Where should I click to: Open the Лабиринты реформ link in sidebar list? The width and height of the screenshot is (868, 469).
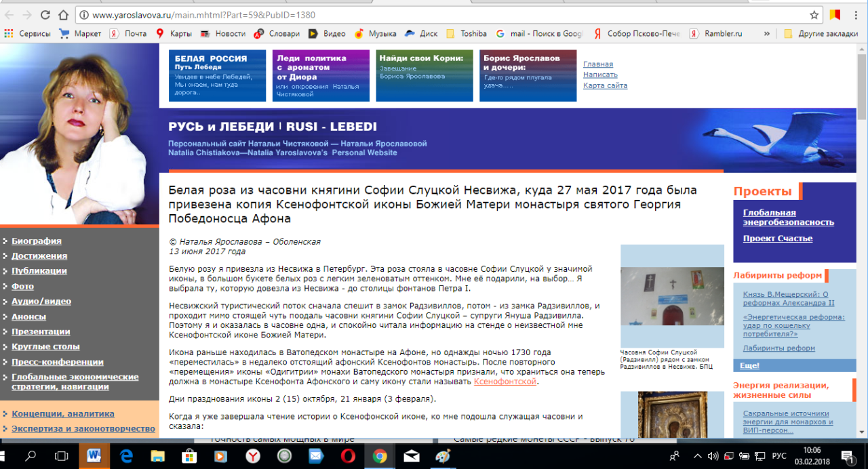779,348
